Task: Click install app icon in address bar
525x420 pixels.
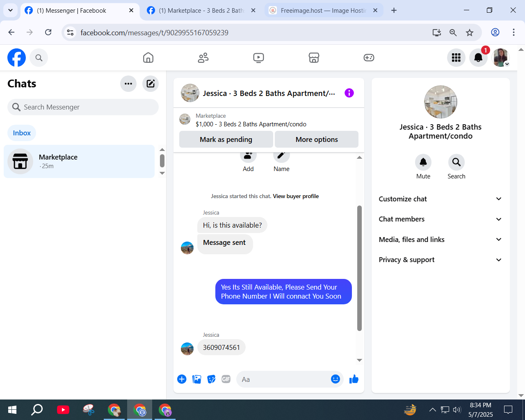Action: coord(437,32)
